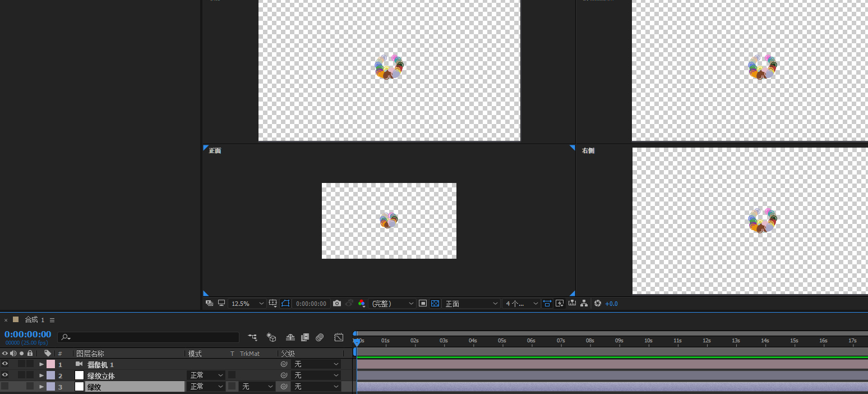The height and width of the screenshot is (394, 868).
Task: Open the 正面 3D view dropdown
Action: pos(471,304)
